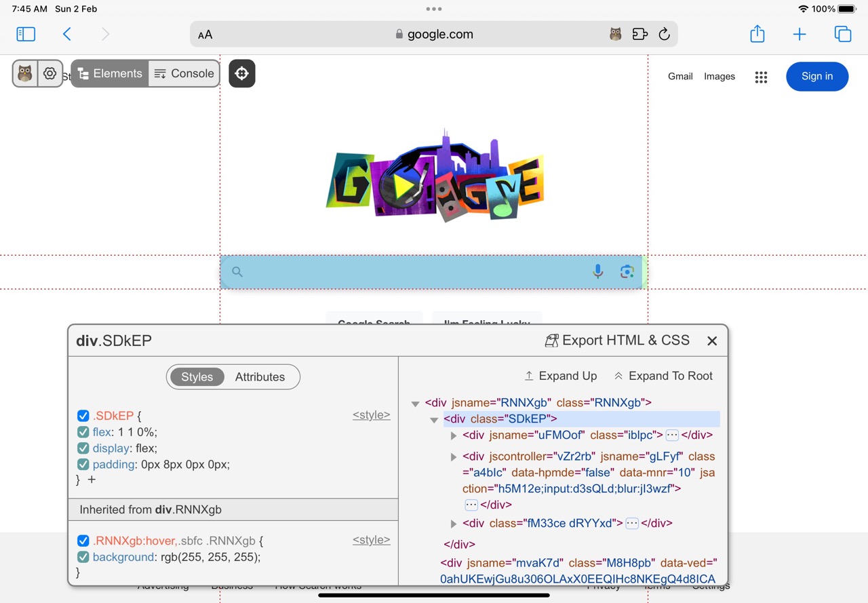Disable the flex: 1 1 0% property
The image size is (868, 603).
pyautogui.click(x=83, y=432)
